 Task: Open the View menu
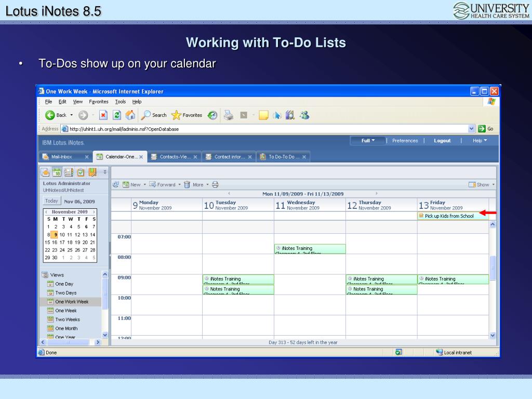[78, 102]
